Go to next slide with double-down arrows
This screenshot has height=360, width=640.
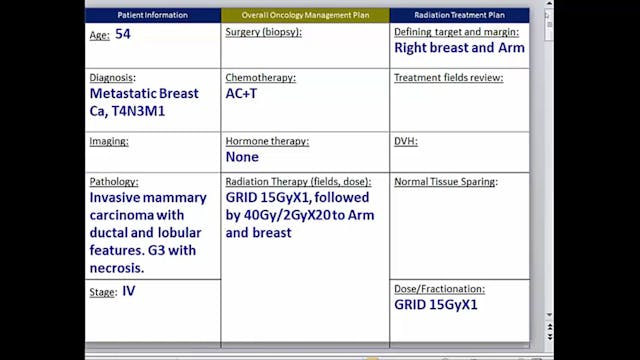[x=549, y=336]
